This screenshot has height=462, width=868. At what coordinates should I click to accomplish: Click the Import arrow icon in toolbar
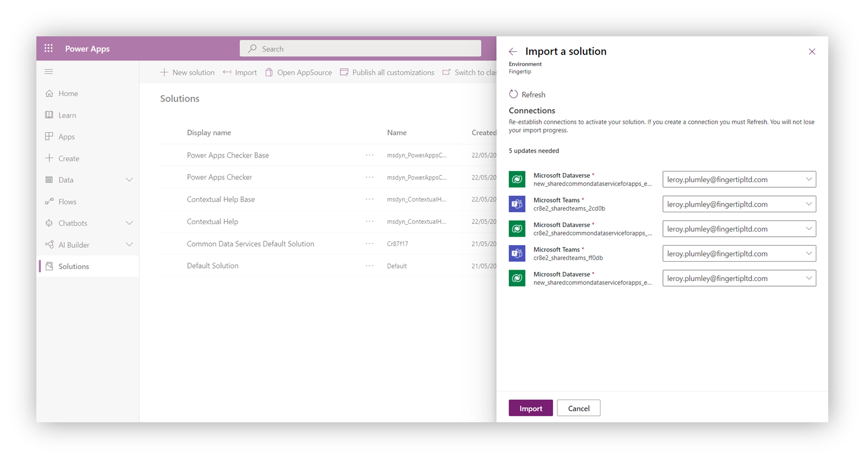227,72
